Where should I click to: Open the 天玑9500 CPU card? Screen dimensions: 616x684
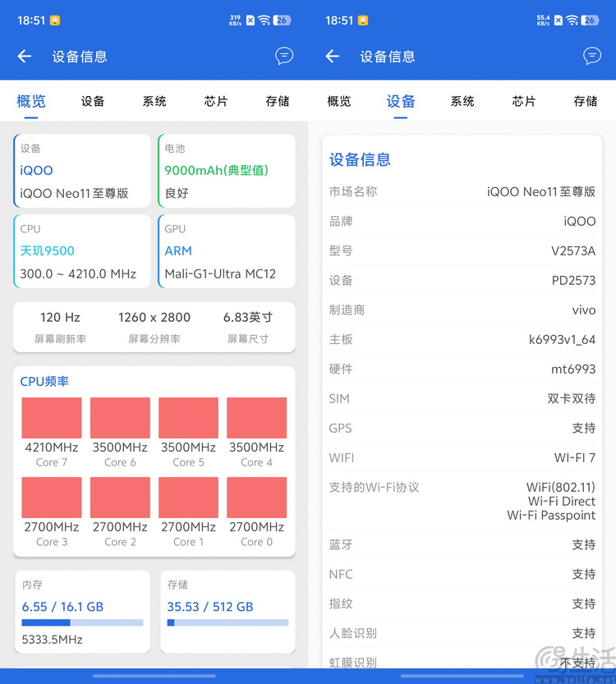82,250
